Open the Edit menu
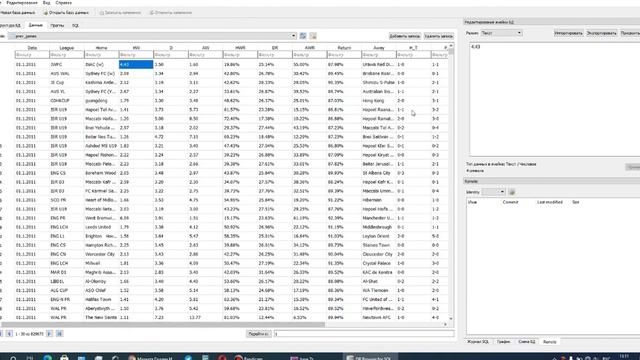Viewport: 640px width, 360px height. coord(22,2)
